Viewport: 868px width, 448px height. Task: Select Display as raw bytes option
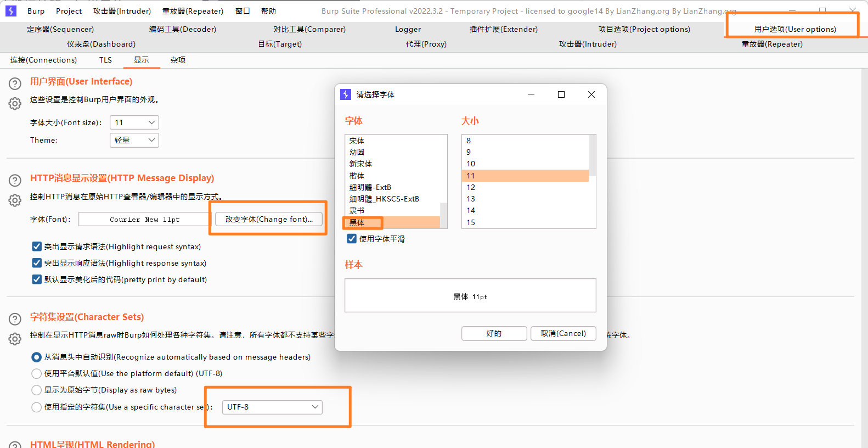click(x=37, y=390)
